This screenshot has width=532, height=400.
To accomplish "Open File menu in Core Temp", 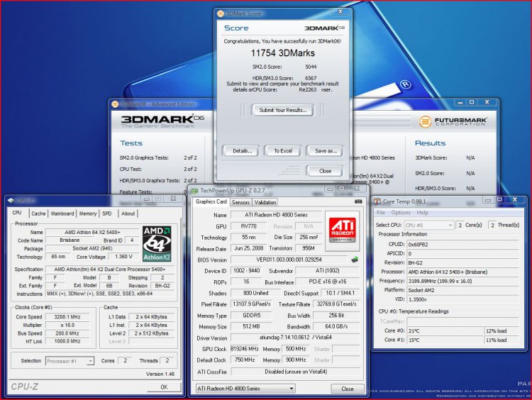I will 381,212.
